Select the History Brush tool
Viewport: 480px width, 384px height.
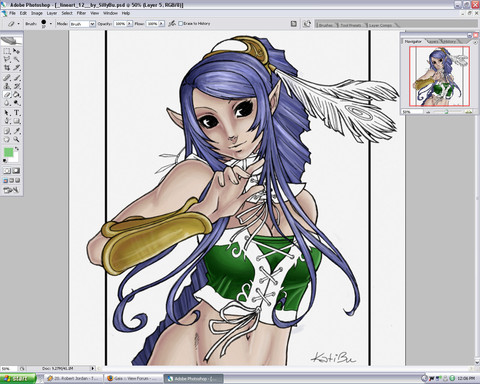point(16,86)
